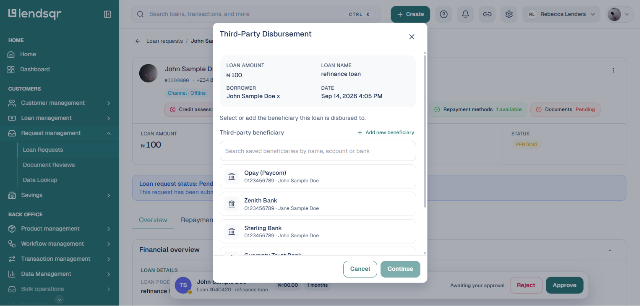Click the bank icon on the Zenith Bank row

tap(232, 204)
